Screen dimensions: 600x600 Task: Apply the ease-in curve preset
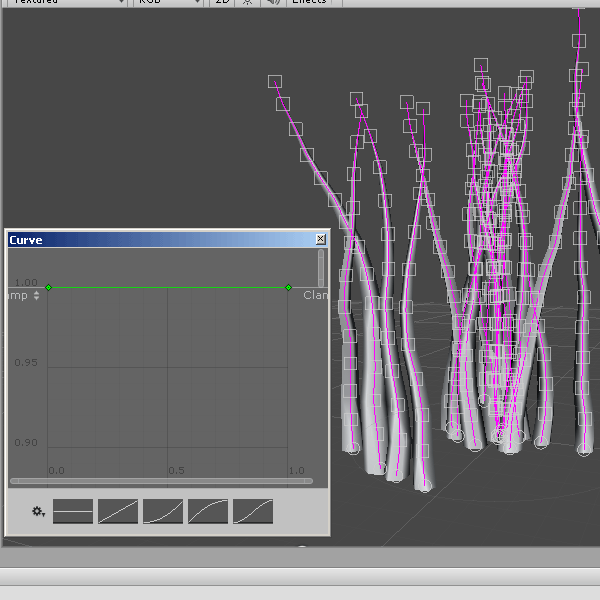(x=163, y=511)
